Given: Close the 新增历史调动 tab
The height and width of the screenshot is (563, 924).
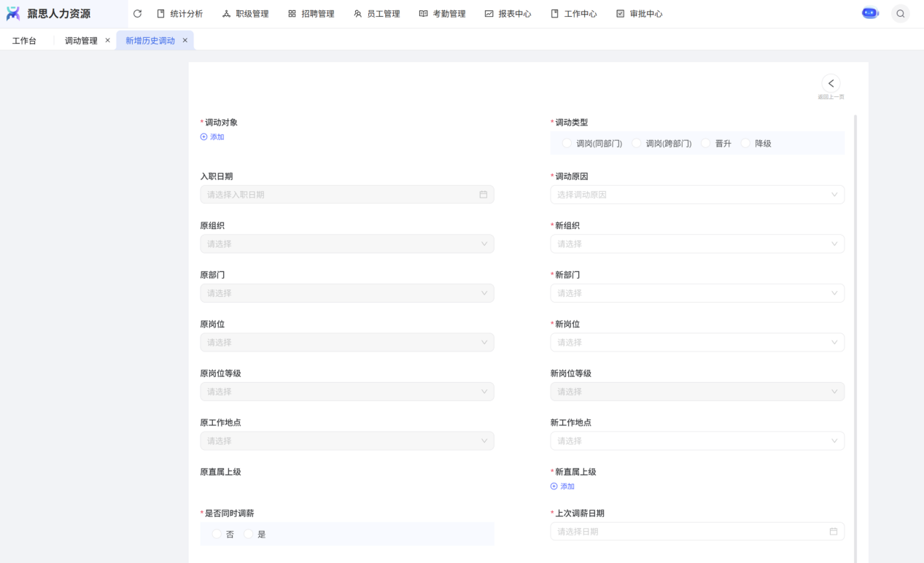Looking at the screenshot, I should (185, 41).
